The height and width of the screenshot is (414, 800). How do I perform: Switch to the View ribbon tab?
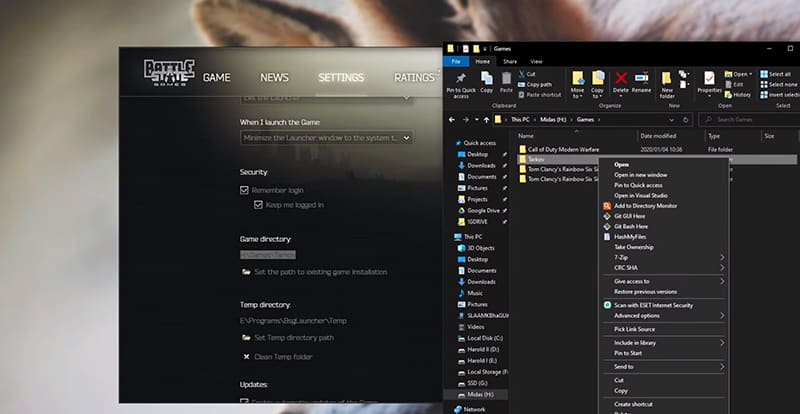tap(536, 61)
